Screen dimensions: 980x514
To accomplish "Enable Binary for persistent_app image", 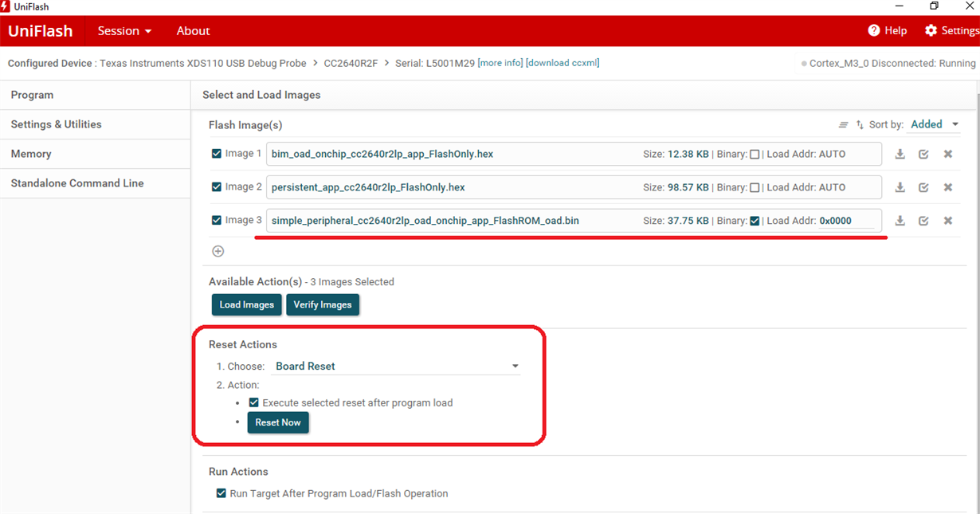I will click(755, 188).
